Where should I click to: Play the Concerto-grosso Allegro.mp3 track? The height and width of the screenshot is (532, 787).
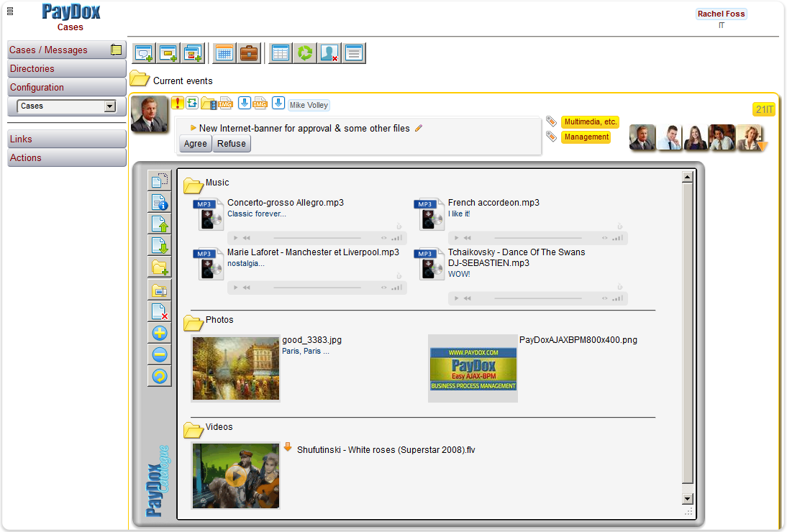[x=236, y=238]
